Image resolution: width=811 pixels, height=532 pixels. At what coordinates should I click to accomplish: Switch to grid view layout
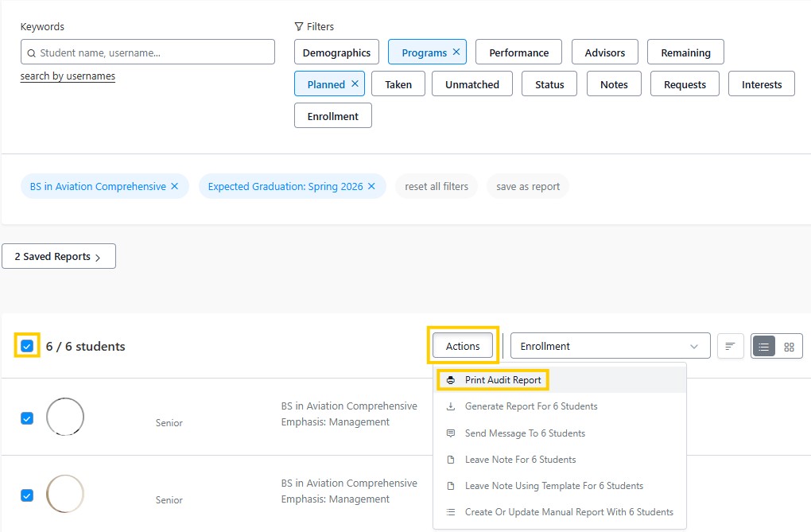pyautogui.click(x=789, y=346)
